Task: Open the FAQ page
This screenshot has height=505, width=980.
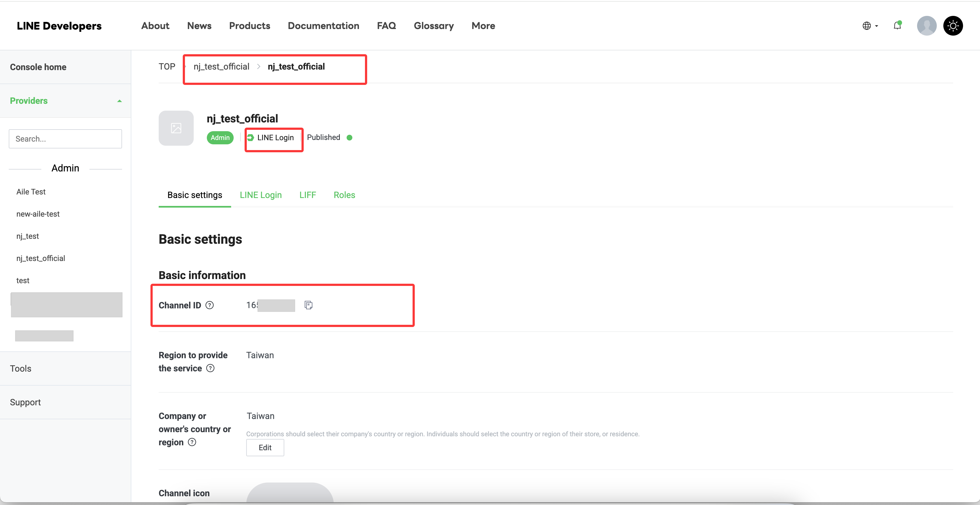Action: coord(387,26)
